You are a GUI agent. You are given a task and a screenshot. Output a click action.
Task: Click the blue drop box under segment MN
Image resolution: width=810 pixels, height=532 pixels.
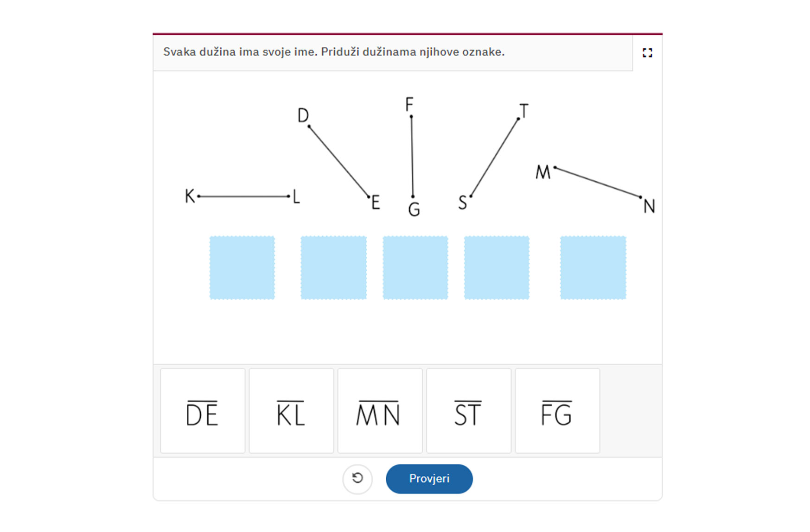[x=593, y=268]
